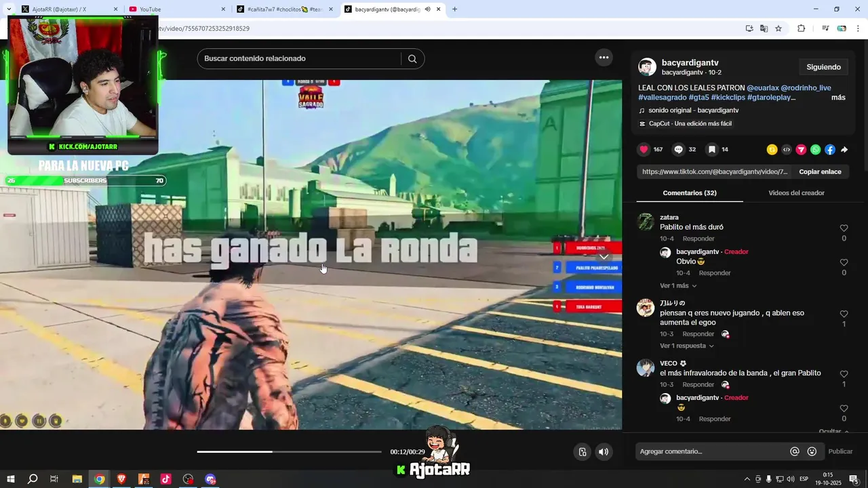868x488 pixels.
Task: Click the Siguiendo button
Action: point(823,67)
